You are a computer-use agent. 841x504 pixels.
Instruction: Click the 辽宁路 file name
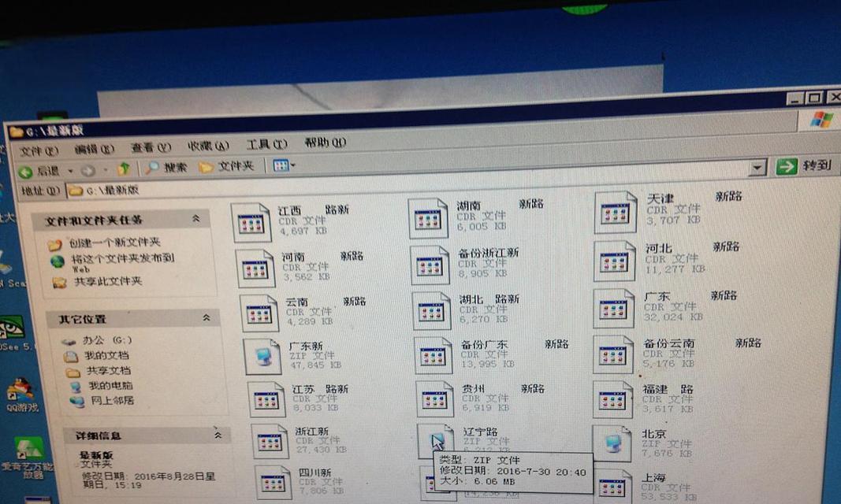coord(480,432)
